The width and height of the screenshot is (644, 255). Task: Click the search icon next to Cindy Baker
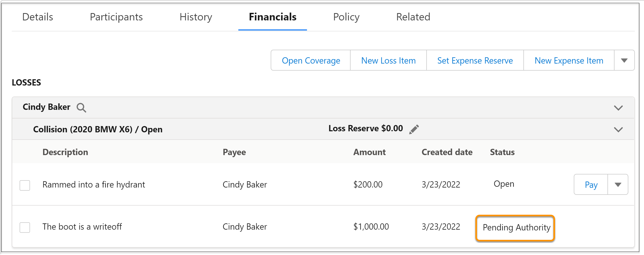[81, 107]
